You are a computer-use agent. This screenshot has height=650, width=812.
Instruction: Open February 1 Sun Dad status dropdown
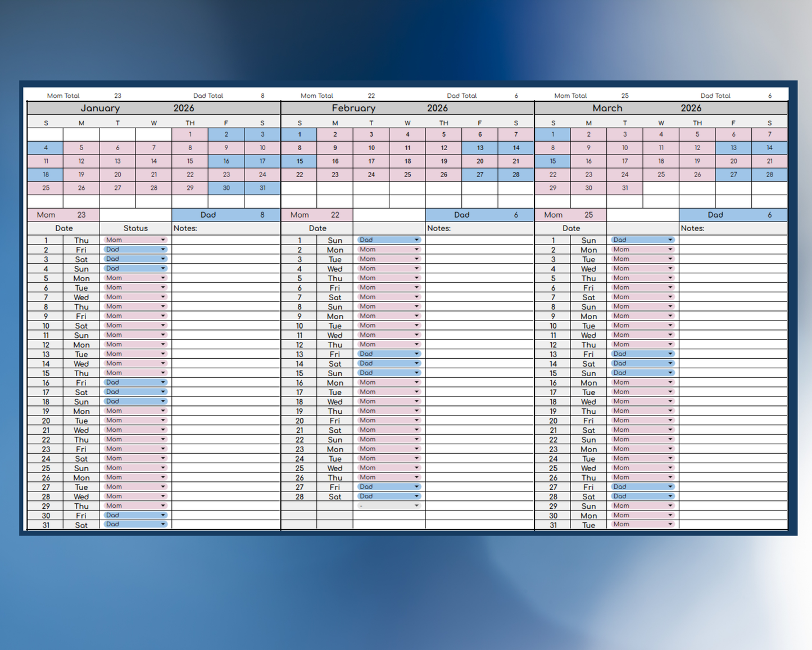[389, 240]
